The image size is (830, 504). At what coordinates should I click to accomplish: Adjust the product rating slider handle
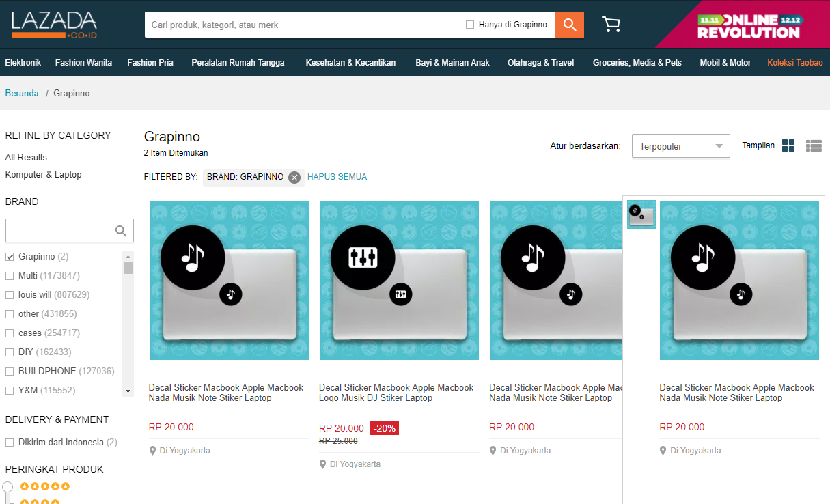pos(8,487)
